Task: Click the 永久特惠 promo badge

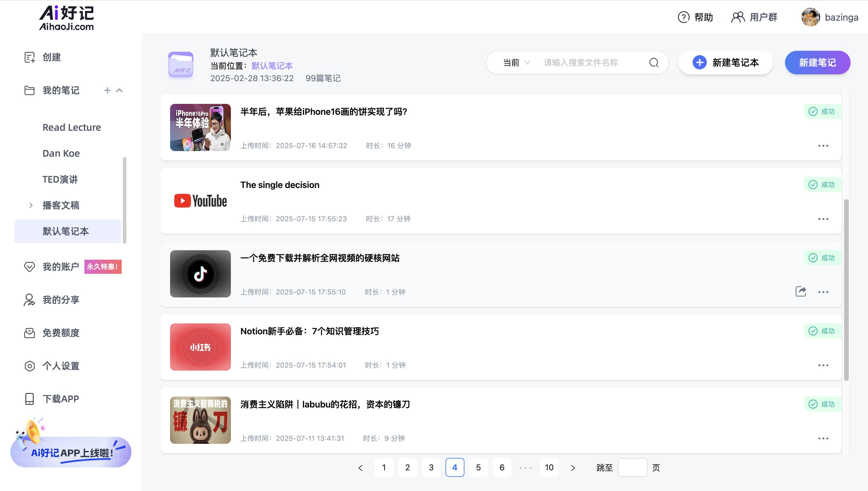Action: 102,267
